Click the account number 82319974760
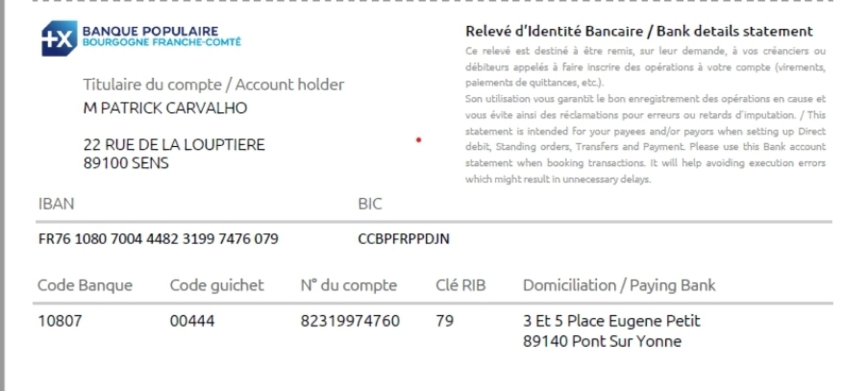Viewport: 868px width, 391px height. (x=350, y=321)
